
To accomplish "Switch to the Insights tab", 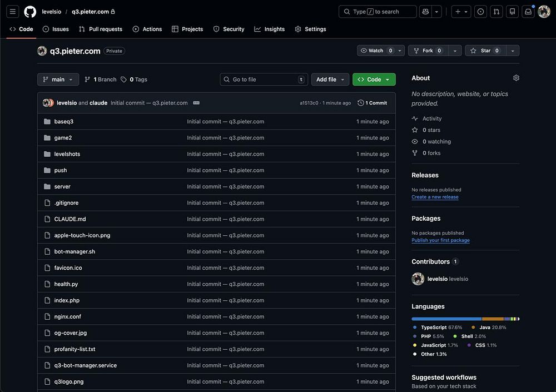I will tap(270, 29).
